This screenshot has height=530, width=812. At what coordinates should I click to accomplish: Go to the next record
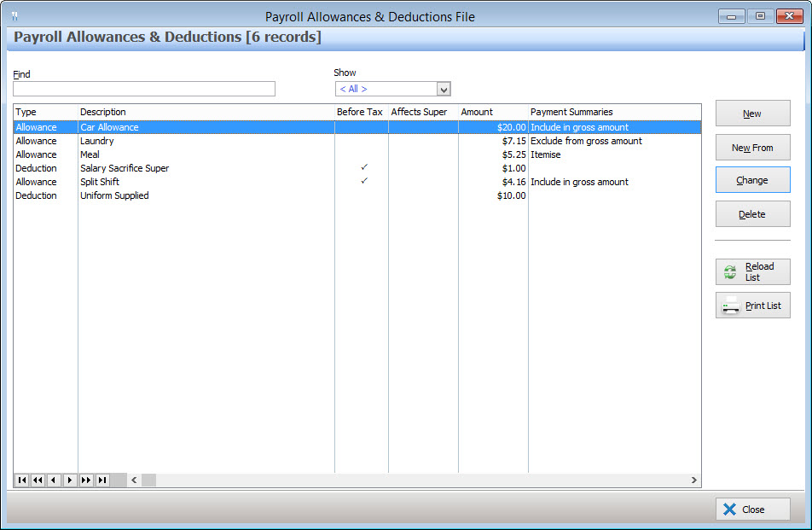[x=69, y=480]
